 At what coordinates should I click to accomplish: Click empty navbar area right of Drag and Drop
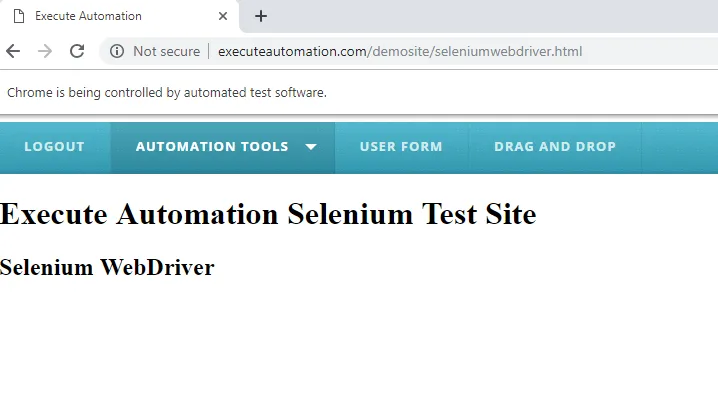pos(680,147)
